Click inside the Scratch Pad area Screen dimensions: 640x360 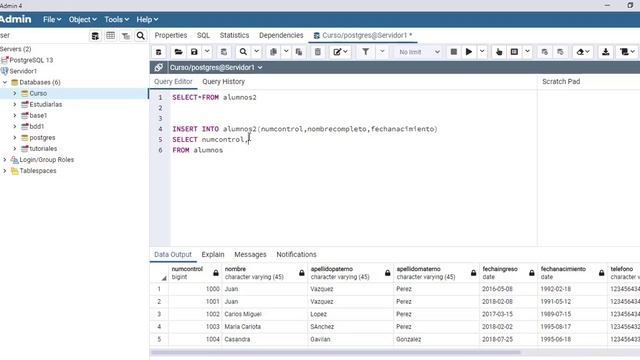589,167
